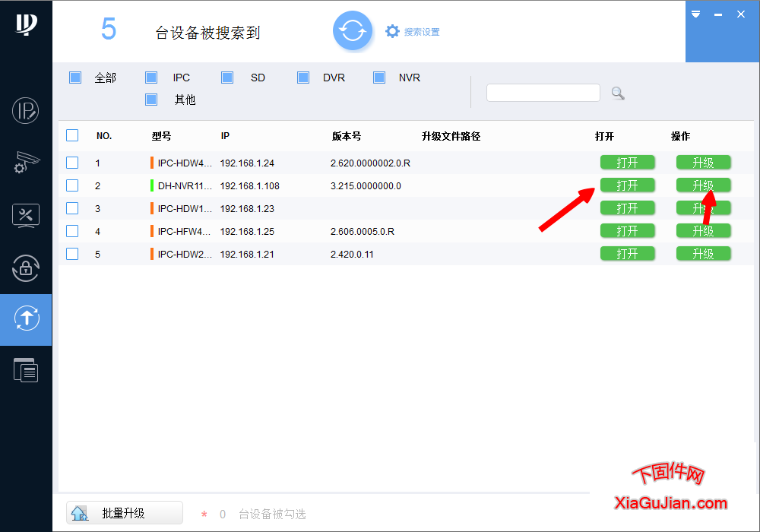Select version cell 2.606.0005.0.R
Viewport: 760px width, 532px height.
coord(362,232)
